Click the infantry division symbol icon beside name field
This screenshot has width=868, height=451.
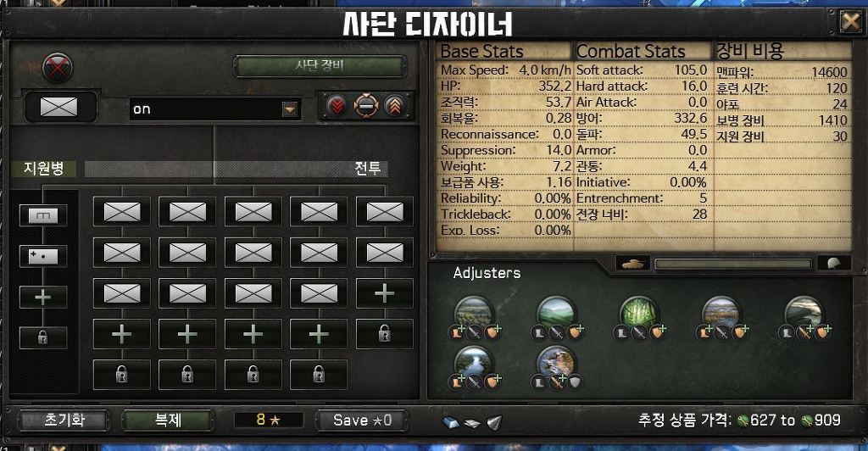pos(59,106)
